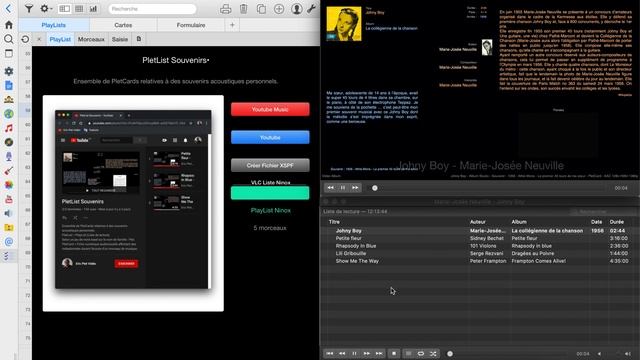Viewport: 640px width, 360px height.
Task: Click the Recherche search field
Action: pyautogui.click(x=152, y=9)
